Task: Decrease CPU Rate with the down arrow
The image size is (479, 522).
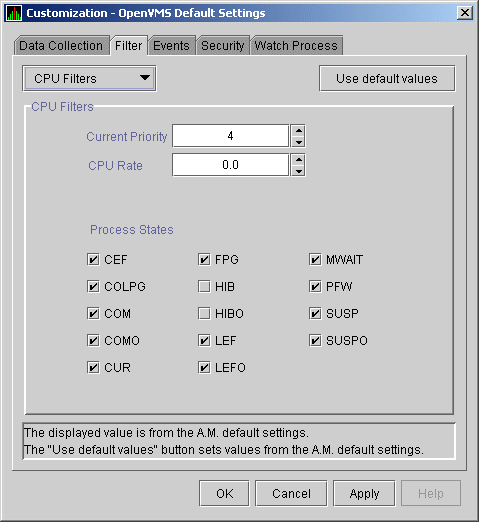Action: point(298,171)
